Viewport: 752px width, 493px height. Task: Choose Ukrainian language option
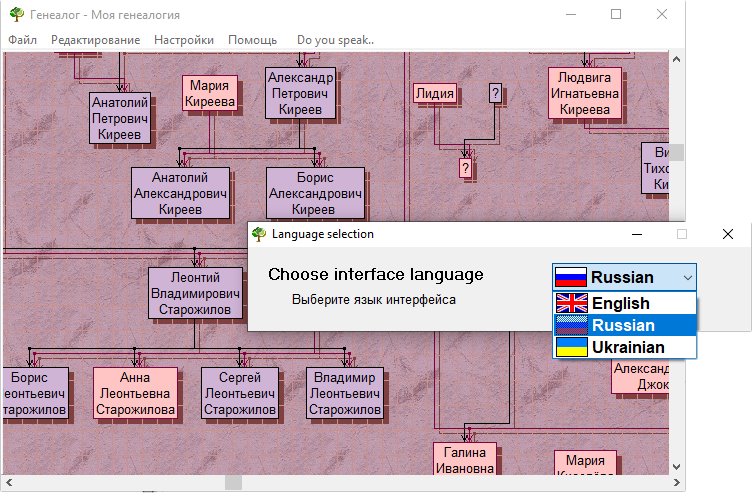click(x=623, y=347)
